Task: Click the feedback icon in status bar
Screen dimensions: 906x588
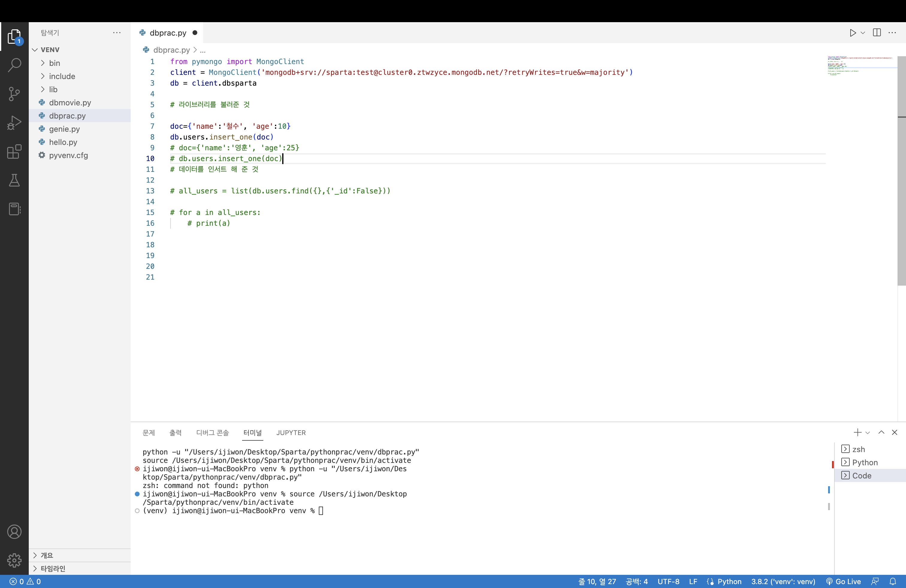Action: click(x=875, y=581)
